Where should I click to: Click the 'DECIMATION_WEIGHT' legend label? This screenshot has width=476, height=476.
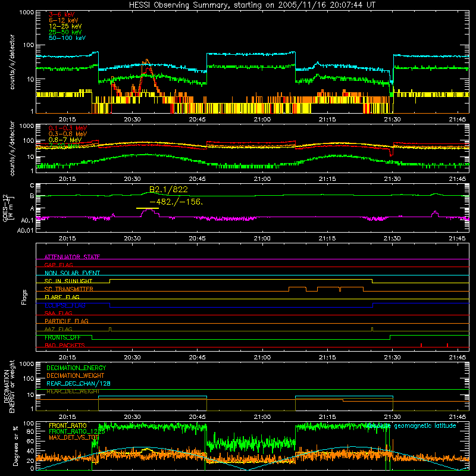76,375
